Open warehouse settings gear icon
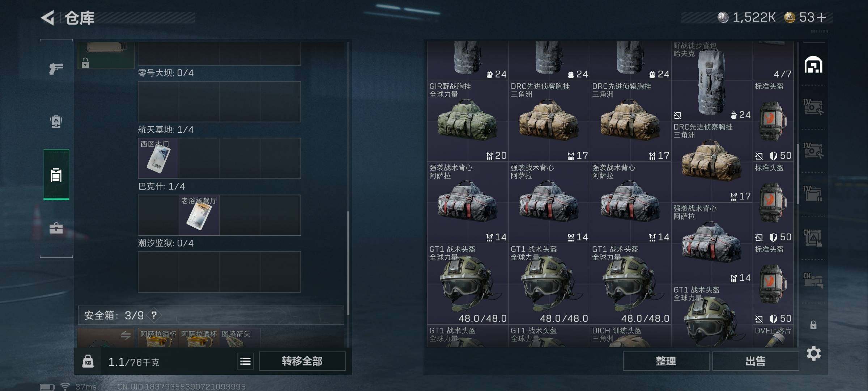Viewport: 868px width, 391px height. click(813, 353)
